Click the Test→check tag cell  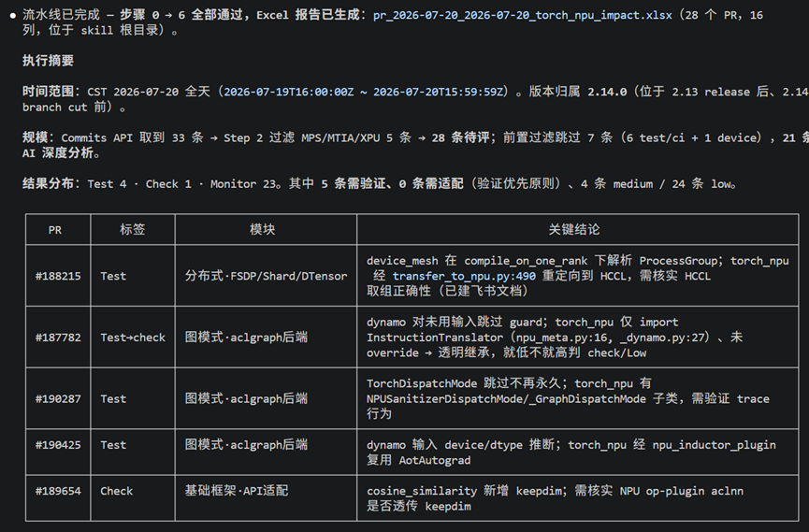(133, 337)
